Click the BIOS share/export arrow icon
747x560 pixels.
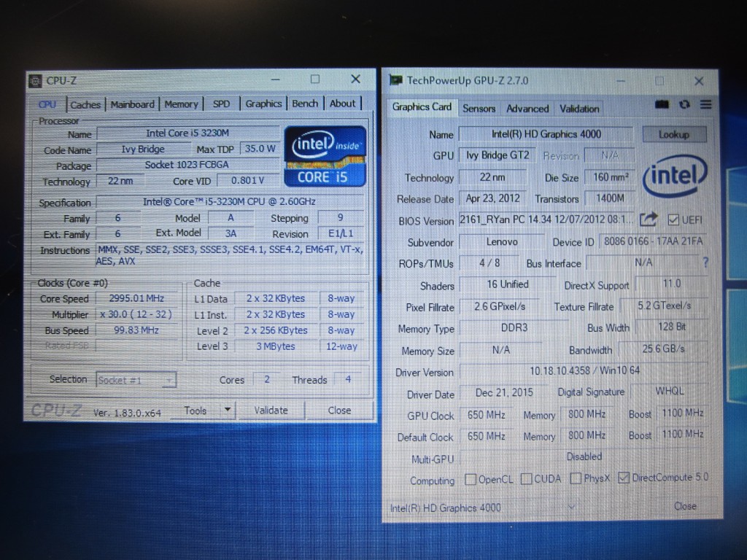[x=649, y=219]
